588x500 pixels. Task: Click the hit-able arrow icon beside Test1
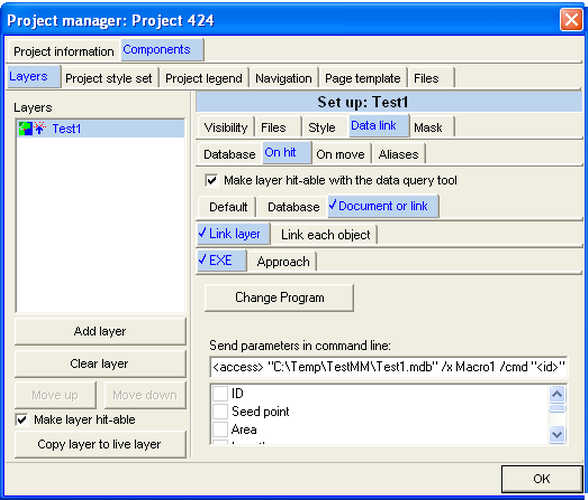[x=40, y=128]
